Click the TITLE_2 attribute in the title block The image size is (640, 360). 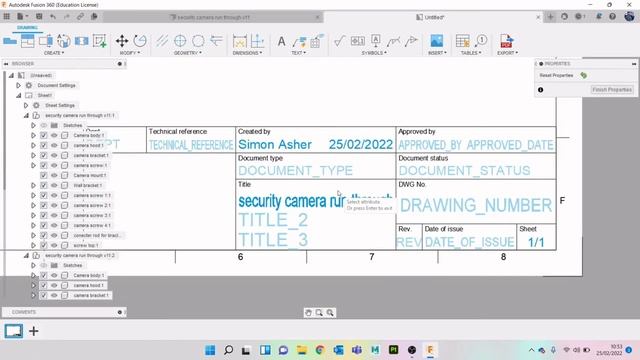pyautogui.click(x=273, y=220)
